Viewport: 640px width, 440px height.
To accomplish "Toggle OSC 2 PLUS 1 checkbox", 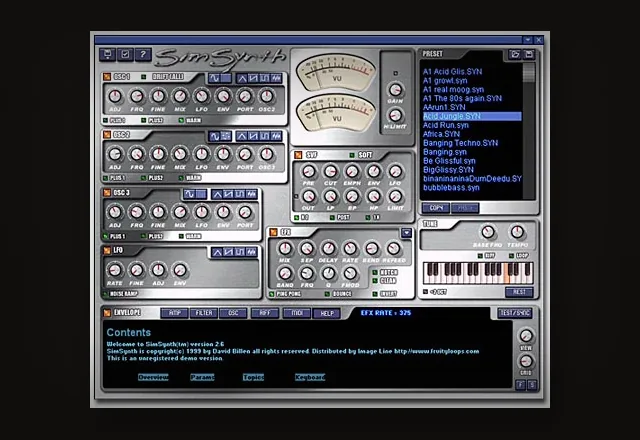I will (x=106, y=178).
